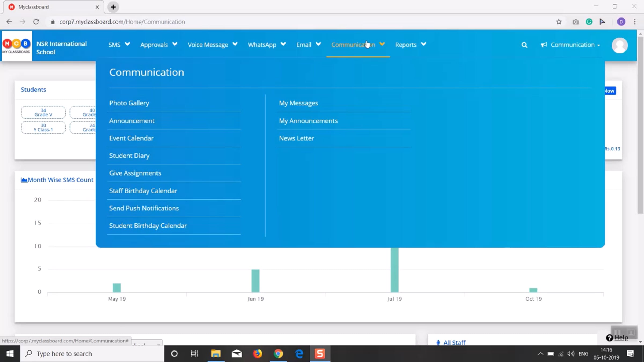The height and width of the screenshot is (362, 644).
Task: Open a new browser tab
Action: point(113,7)
